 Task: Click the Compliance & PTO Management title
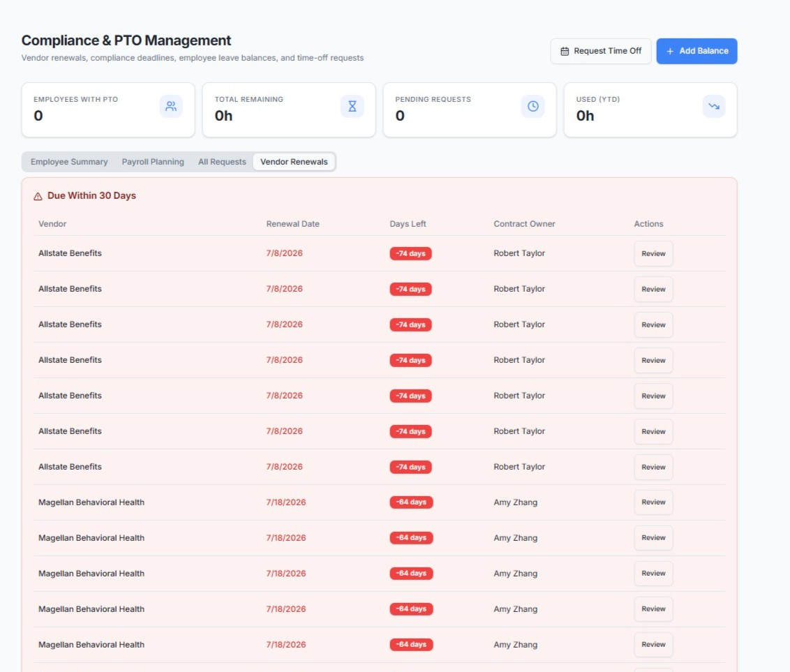[x=126, y=40]
